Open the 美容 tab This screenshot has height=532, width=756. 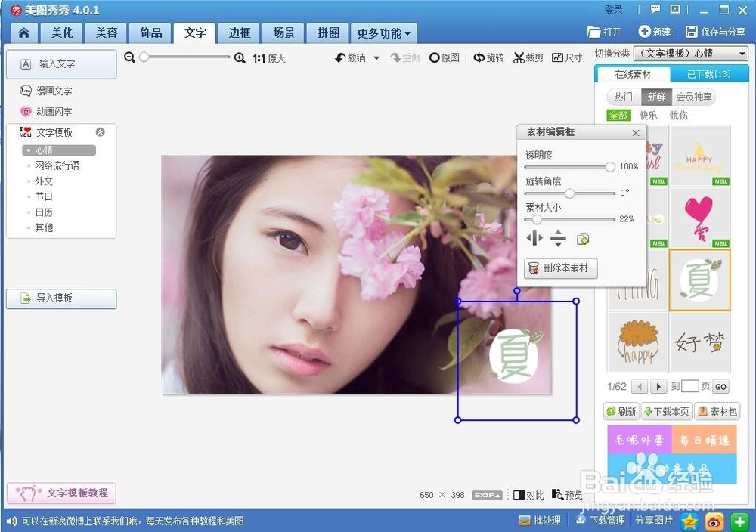click(107, 32)
